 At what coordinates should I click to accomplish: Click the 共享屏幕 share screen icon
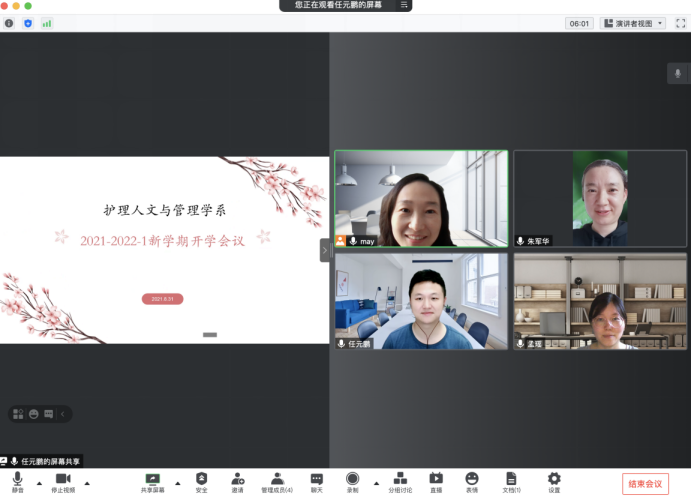[153, 481]
